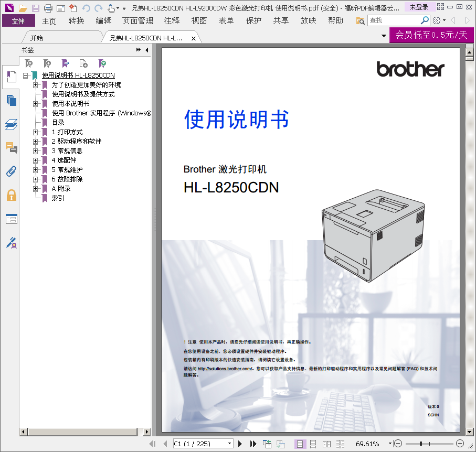This screenshot has width=476, height=452.
Task: Go to last page icon
Action: point(253,444)
